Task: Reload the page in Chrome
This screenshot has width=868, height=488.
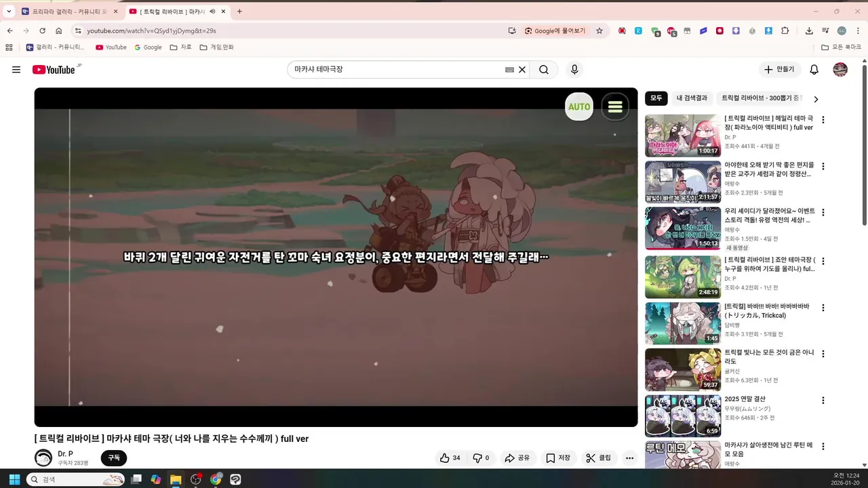Action: (x=42, y=30)
